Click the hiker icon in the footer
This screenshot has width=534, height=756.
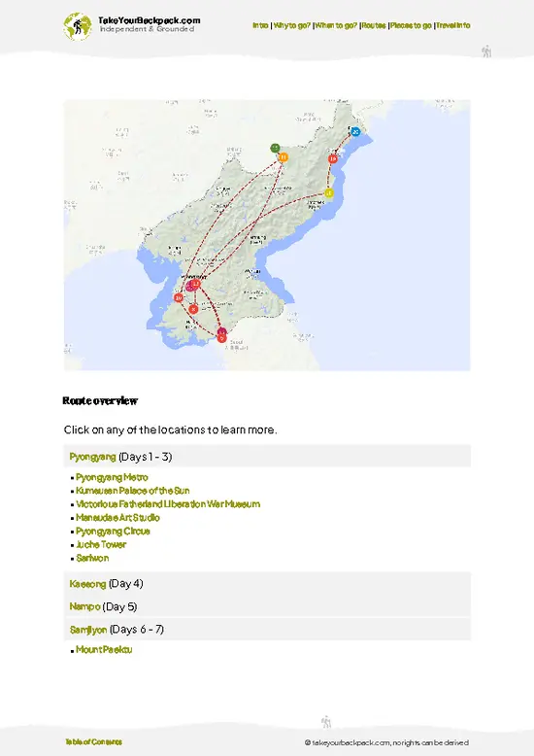[x=326, y=722]
